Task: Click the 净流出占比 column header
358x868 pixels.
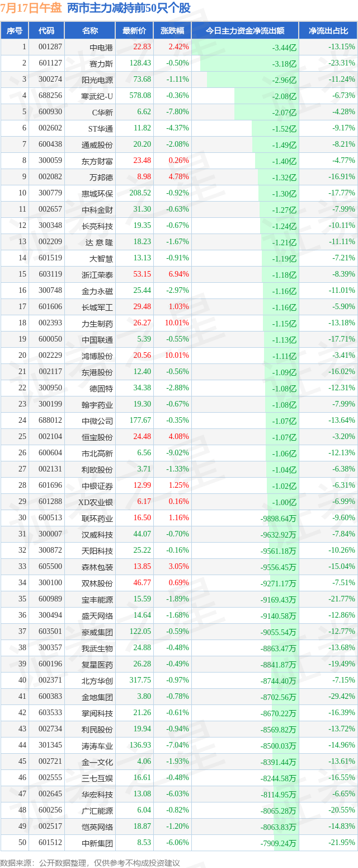Action: [328, 31]
